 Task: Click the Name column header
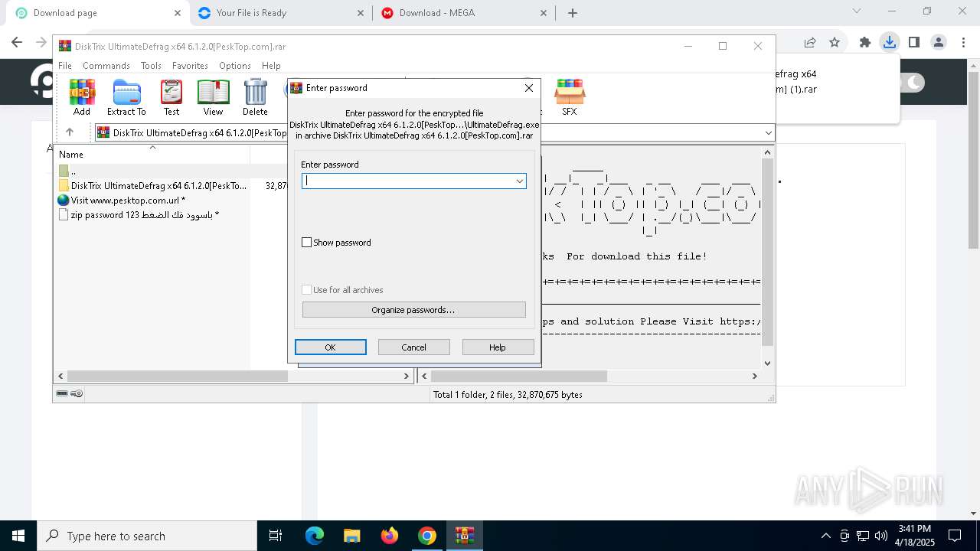point(153,155)
